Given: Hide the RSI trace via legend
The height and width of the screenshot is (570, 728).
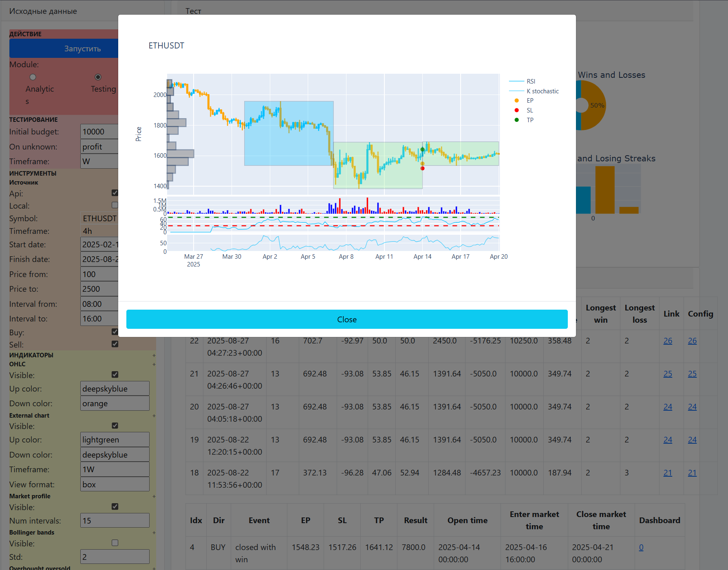Looking at the screenshot, I should tap(530, 81).
